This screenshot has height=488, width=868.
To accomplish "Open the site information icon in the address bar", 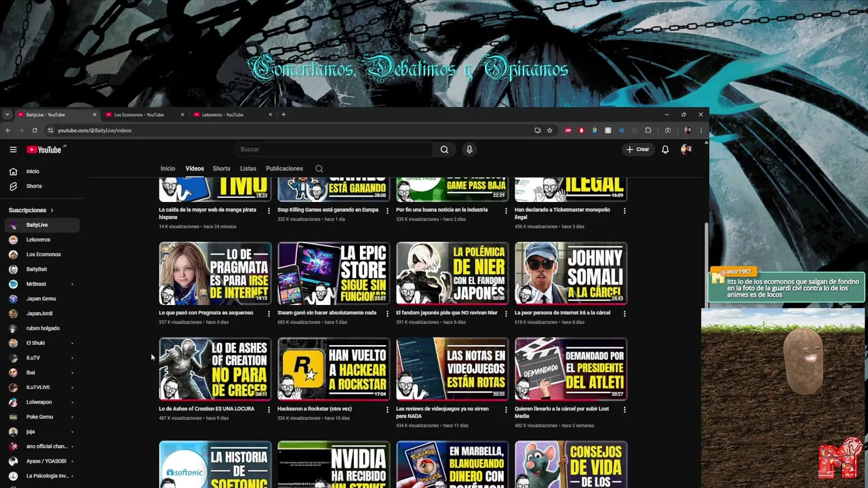I will (50, 130).
